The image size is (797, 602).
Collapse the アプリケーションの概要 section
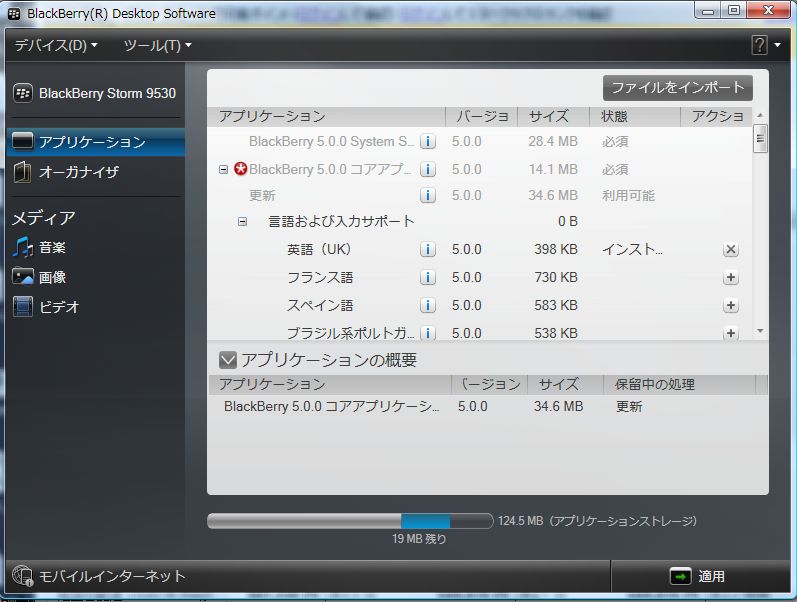click(x=228, y=360)
